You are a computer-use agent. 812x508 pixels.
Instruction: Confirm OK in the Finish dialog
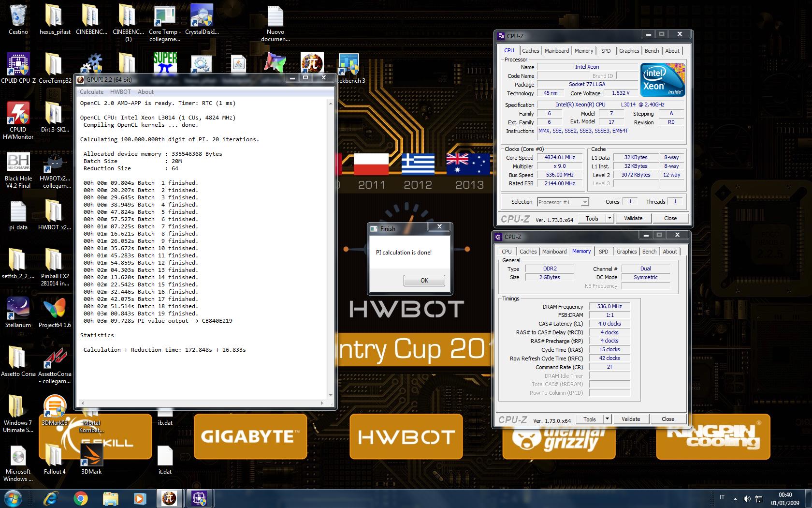[x=424, y=281]
